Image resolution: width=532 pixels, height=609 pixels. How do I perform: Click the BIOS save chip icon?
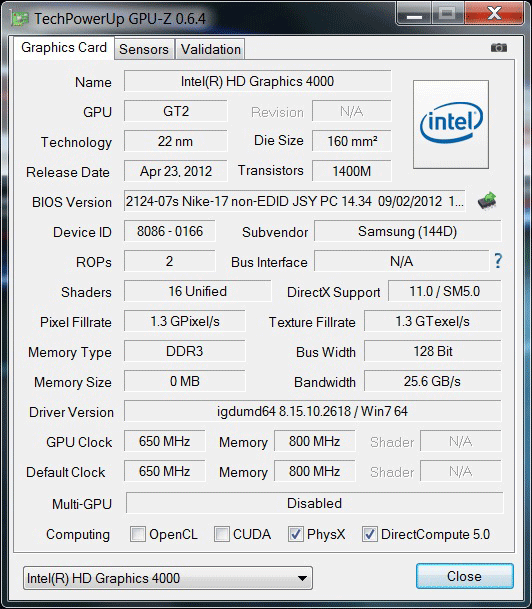pyautogui.click(x=487, y=201)
